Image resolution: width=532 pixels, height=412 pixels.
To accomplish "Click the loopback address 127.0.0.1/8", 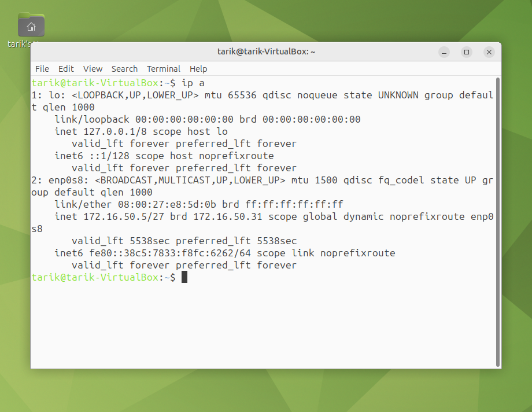I will click(115, 131).
